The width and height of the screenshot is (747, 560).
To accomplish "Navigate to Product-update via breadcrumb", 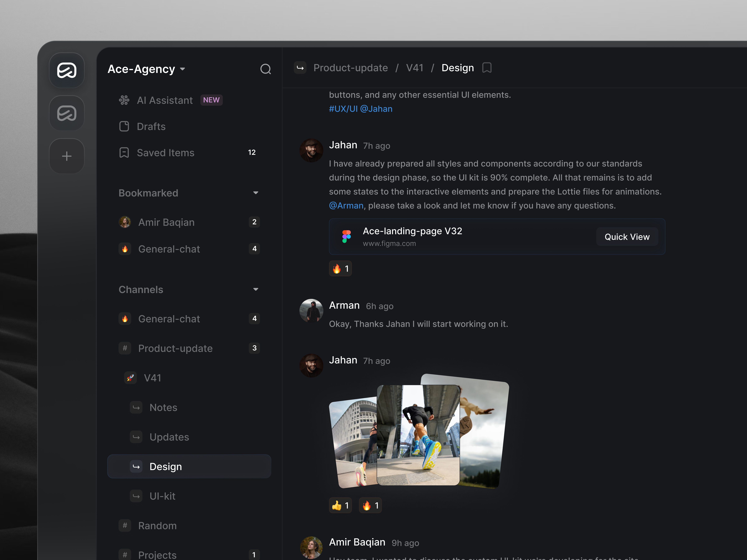I will (x=350, y=68).
